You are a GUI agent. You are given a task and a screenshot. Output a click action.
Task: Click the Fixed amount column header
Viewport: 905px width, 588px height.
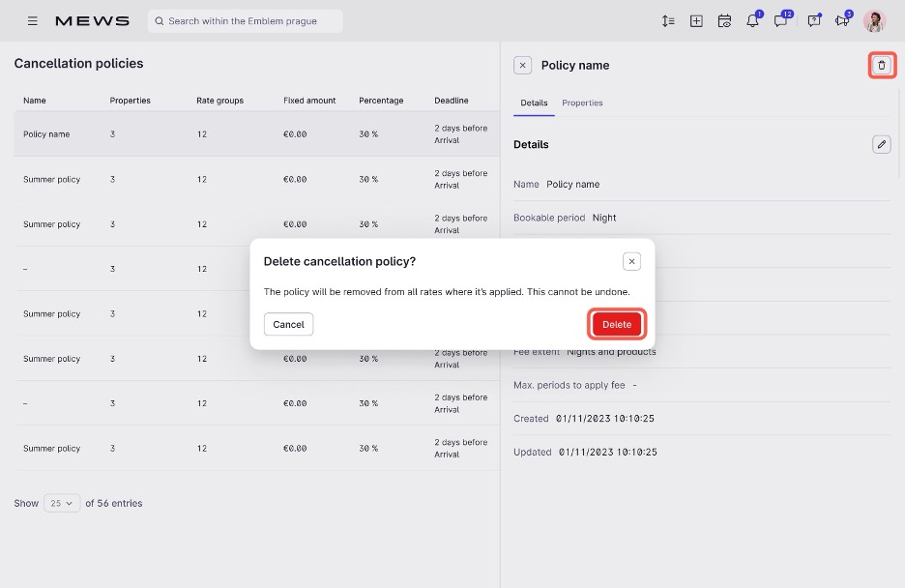(x=309, y=101)
